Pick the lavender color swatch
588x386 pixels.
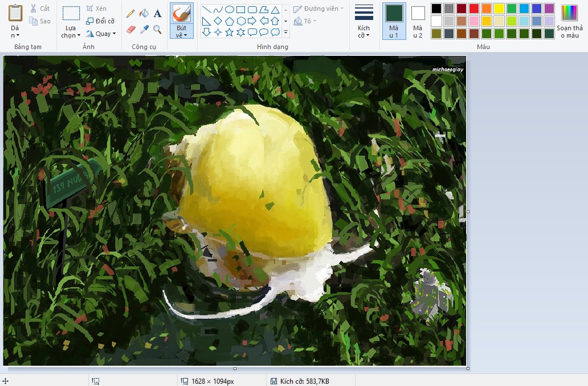point(549,21)
